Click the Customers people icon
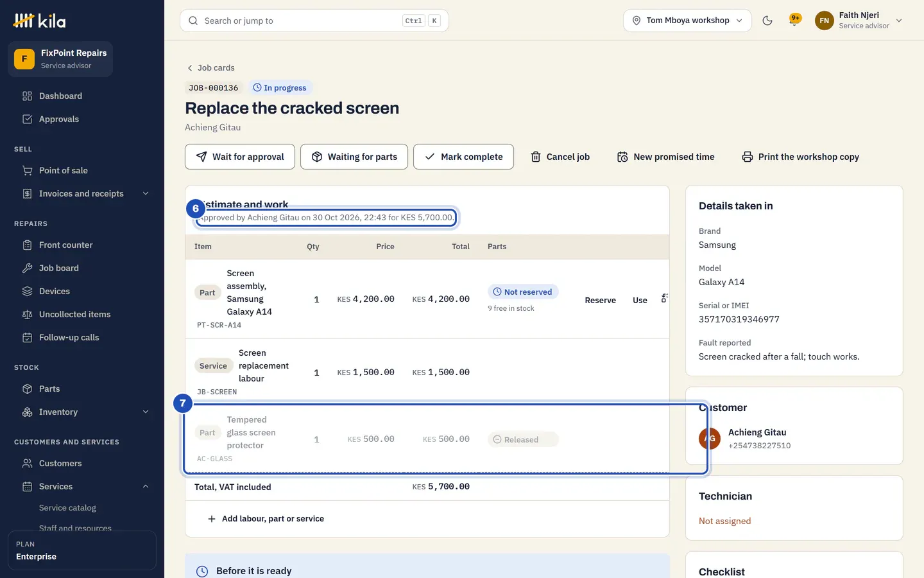 tap(27, 463)
